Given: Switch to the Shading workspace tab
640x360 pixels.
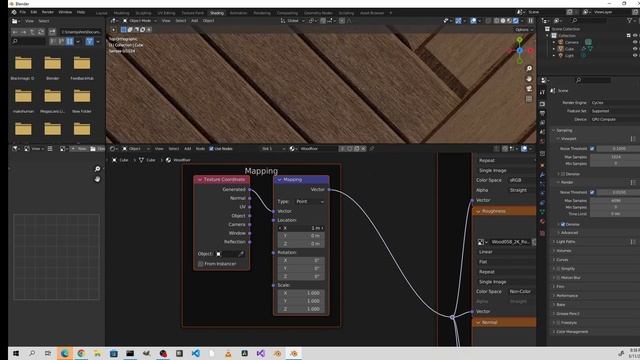Looking at the screenshot, I should (217, 13).
